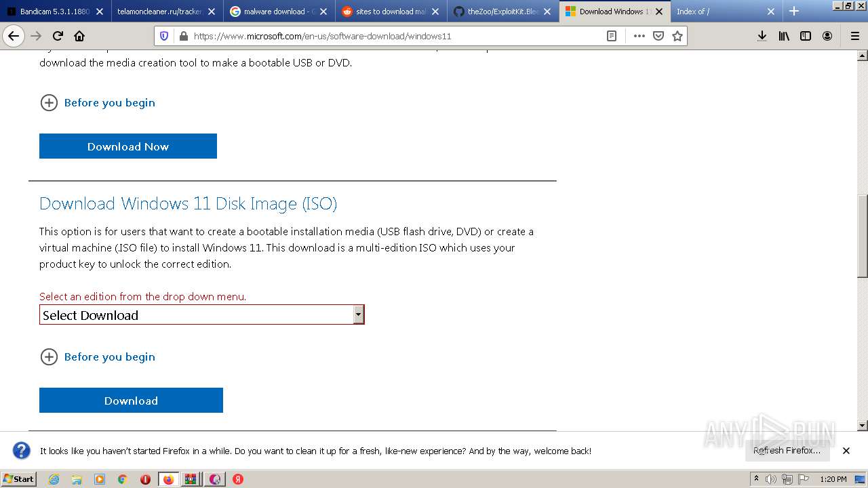Open the volume control in tray
The width and height of the screenshot is (868, 488).
pos(772,479)
